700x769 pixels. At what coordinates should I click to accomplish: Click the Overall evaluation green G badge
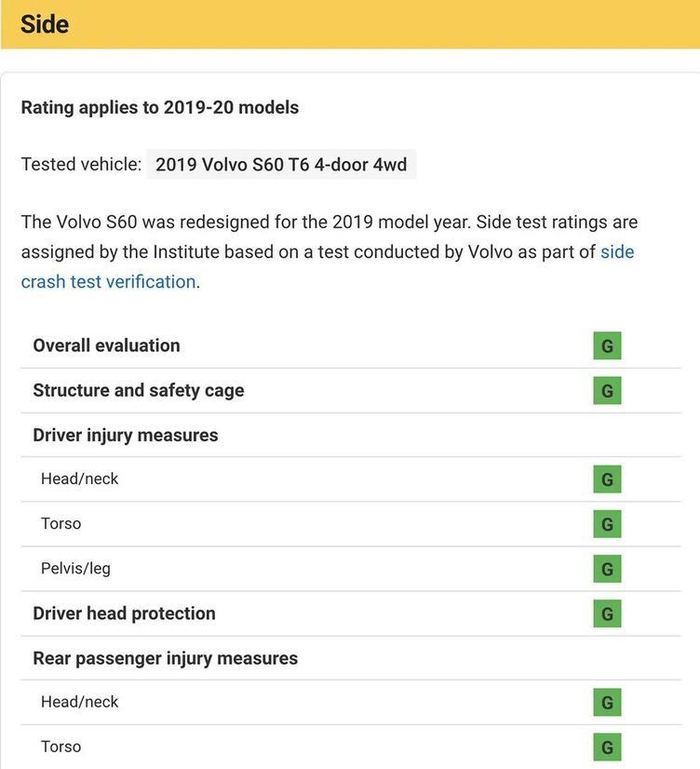[x=606, y=346]
